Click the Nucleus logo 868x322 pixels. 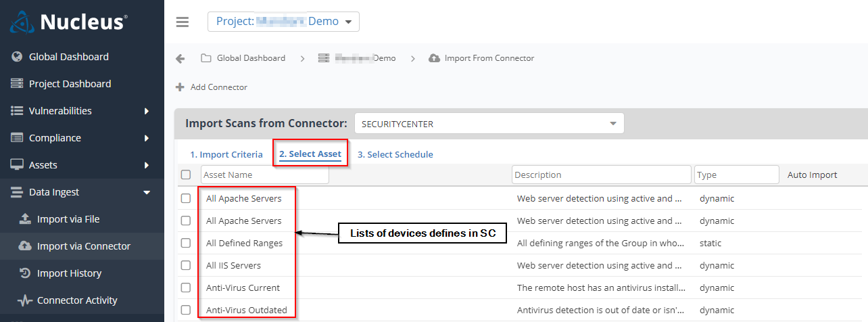pyautogui.click(x=68, y=22)
